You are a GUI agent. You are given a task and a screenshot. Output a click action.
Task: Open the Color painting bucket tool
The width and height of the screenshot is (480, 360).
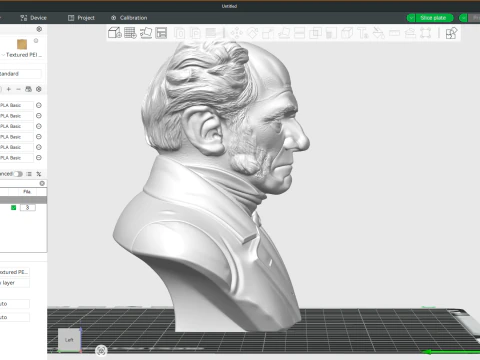[378, 33]
